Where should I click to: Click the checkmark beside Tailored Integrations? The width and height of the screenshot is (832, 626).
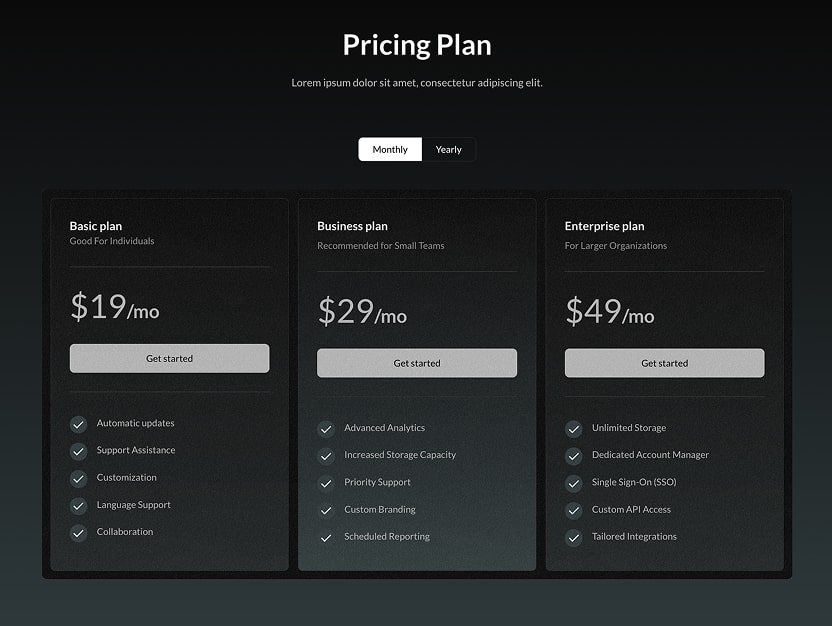point(574,537)
